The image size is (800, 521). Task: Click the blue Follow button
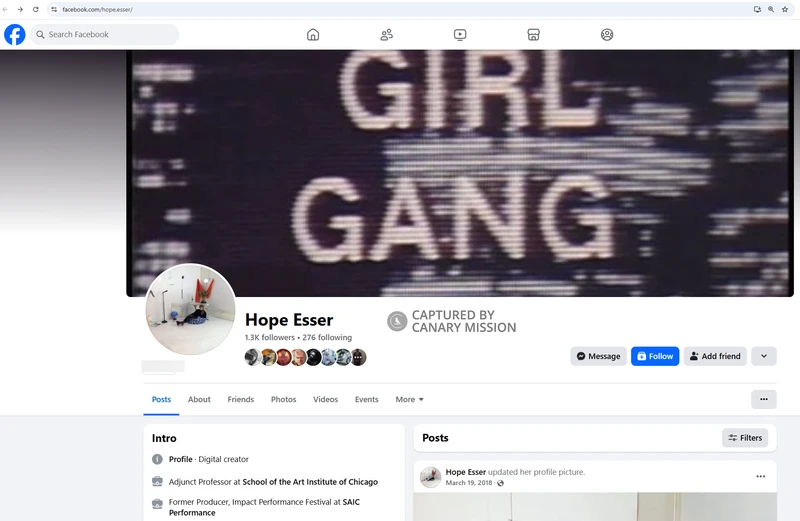(x=655, y=356)
